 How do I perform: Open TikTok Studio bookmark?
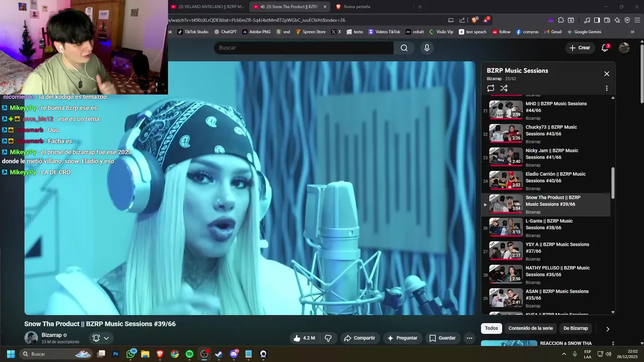coord(193,32)
